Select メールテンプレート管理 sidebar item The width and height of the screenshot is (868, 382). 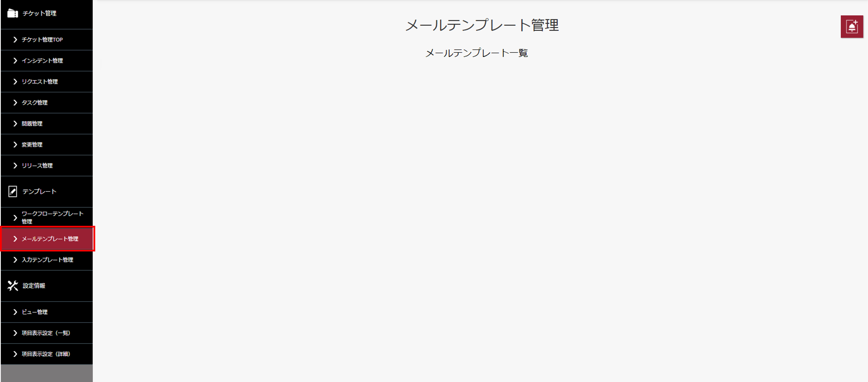pos(49,239)
